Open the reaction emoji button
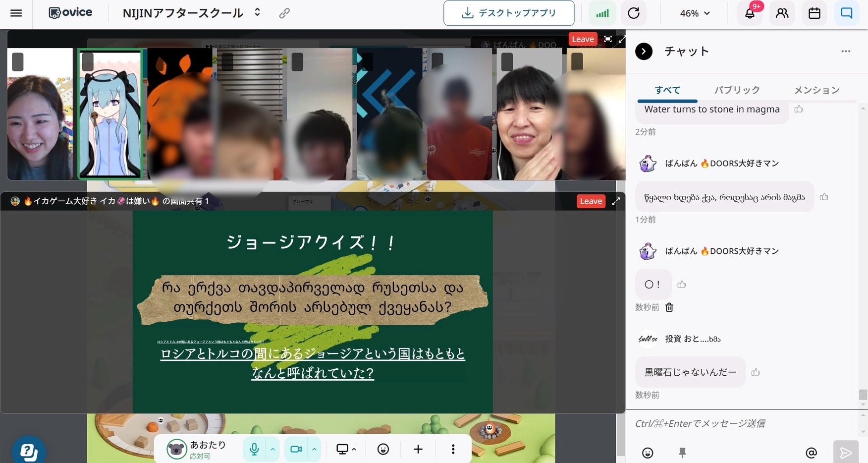This screenshot has height=463, width=868. 383,449
